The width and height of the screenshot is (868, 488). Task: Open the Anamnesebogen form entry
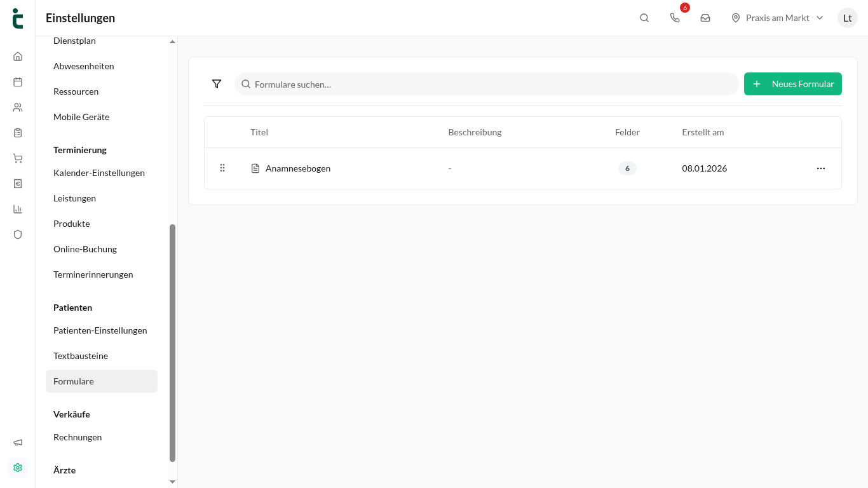point(298,168)
